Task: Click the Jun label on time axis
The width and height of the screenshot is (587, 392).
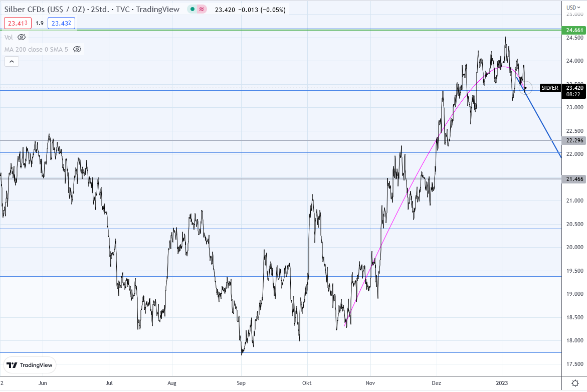Action: pos(43,383)
